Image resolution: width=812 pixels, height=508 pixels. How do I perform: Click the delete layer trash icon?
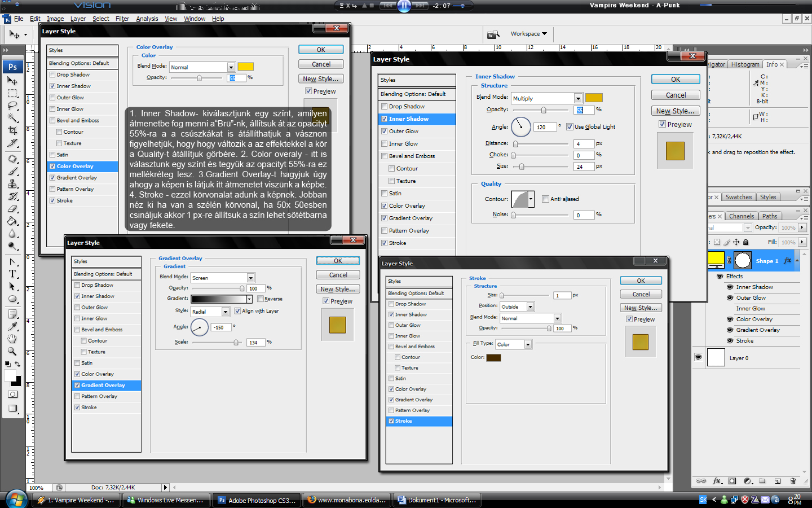(792, 481)
